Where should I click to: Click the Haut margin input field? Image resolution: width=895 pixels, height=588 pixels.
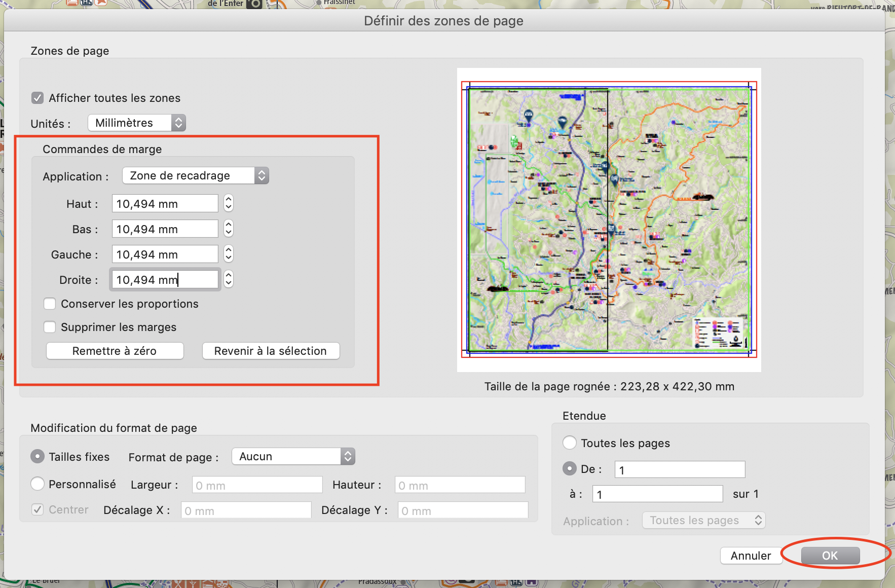point(164,204)
